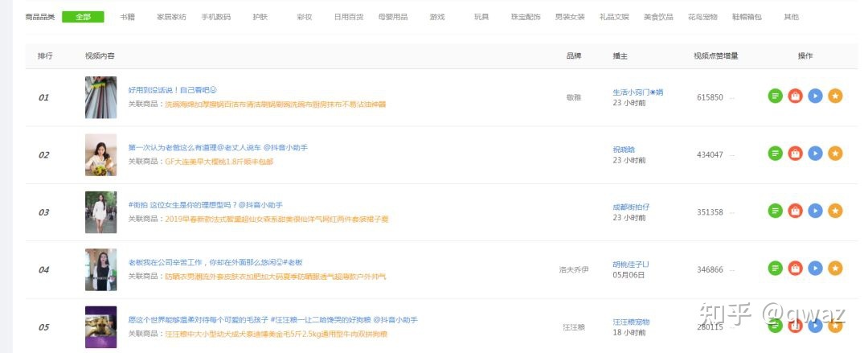Screen dimensions: 868x353
Task: Click rank 02 video thumbnail
Action: (x=100, y=154)
